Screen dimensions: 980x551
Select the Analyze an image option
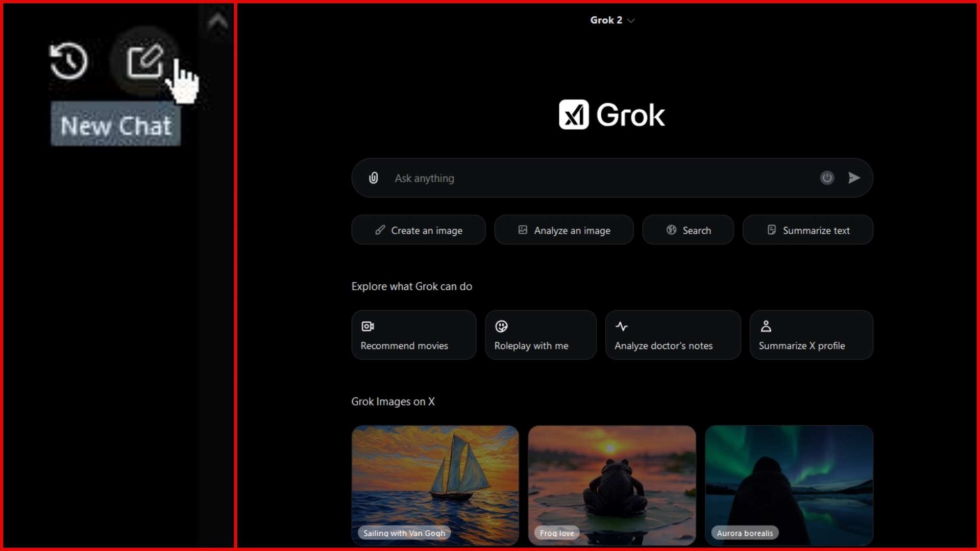click(x=563, y=230)
